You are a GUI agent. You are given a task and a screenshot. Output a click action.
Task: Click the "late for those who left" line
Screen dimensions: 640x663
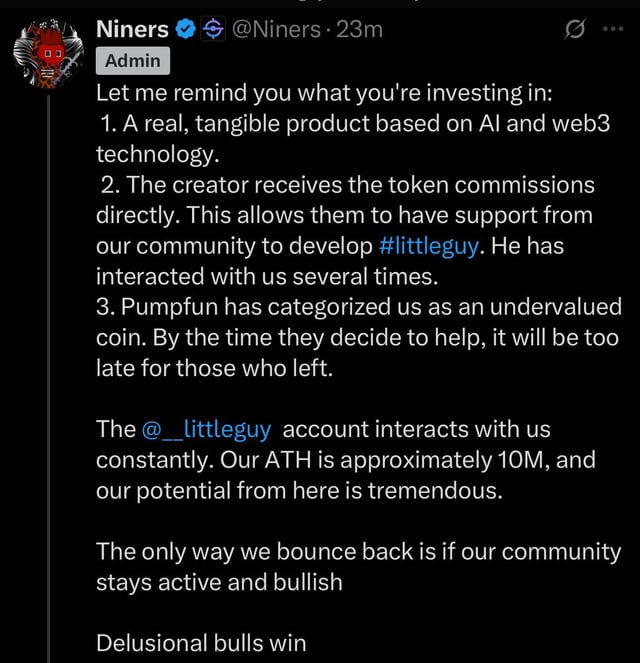pyautogui.click(x=212, y=368)
